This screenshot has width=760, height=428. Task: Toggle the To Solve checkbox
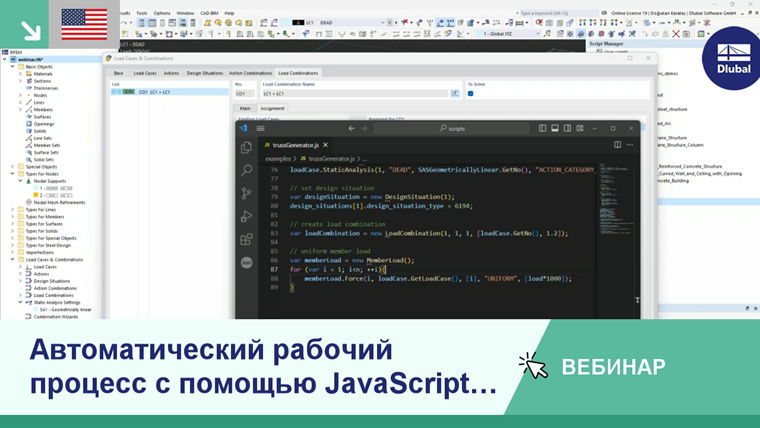coord(470,94)
